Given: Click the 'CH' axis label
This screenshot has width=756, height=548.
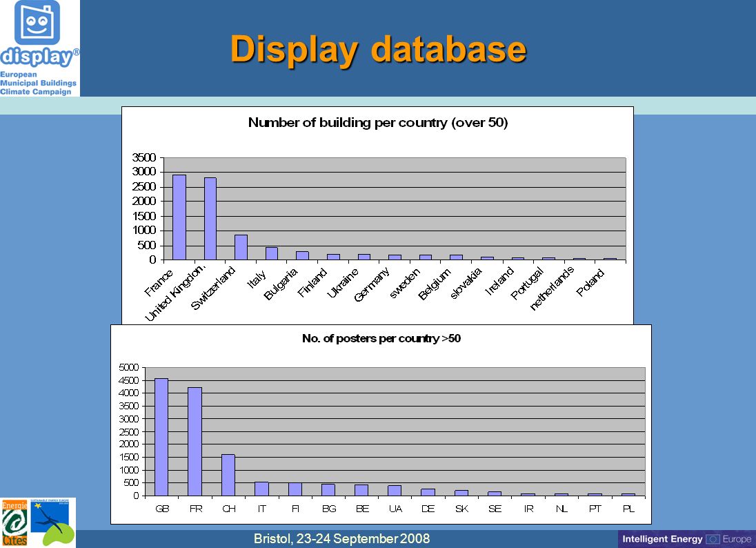Looking at the screenshot, I should (x=229, y=509).
